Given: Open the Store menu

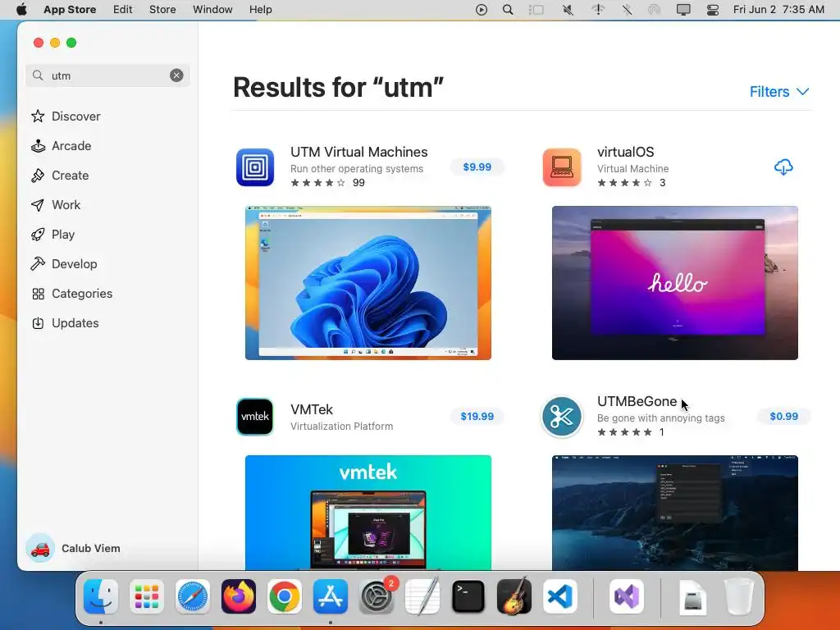Looking at the screenshot, I should click(162, 10).
